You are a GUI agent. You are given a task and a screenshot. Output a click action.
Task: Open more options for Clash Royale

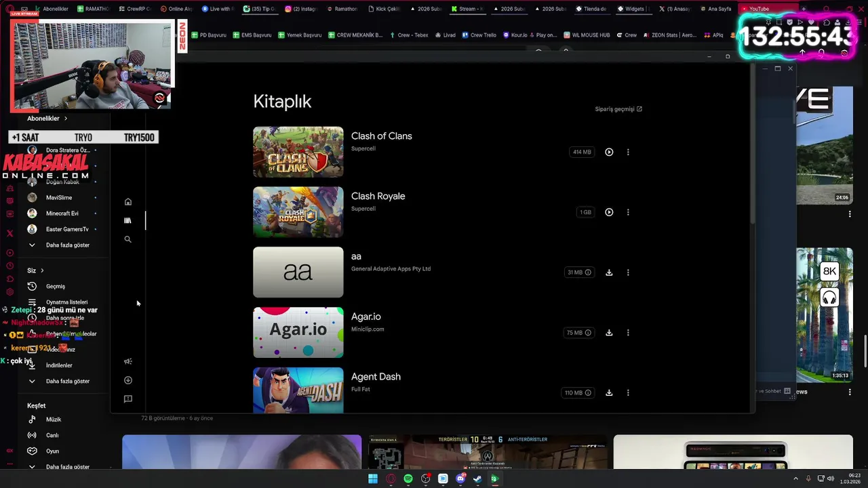(x=628, y=212)
